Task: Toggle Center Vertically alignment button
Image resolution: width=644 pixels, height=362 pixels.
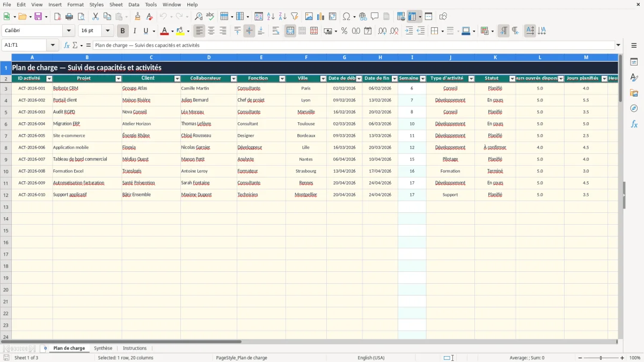Action: (x=249, y=31)
